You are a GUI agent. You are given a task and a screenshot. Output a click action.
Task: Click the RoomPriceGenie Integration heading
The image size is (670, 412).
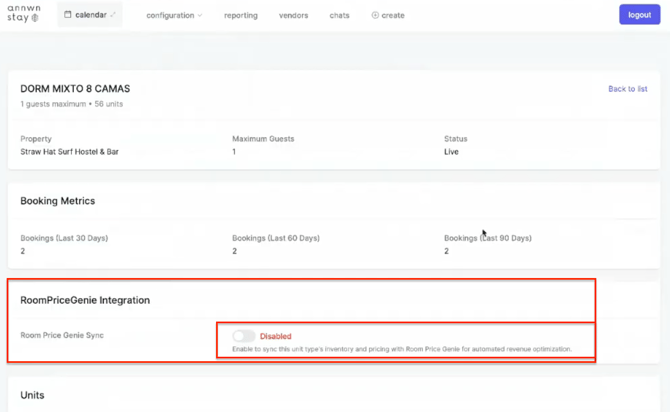point(85,300)
